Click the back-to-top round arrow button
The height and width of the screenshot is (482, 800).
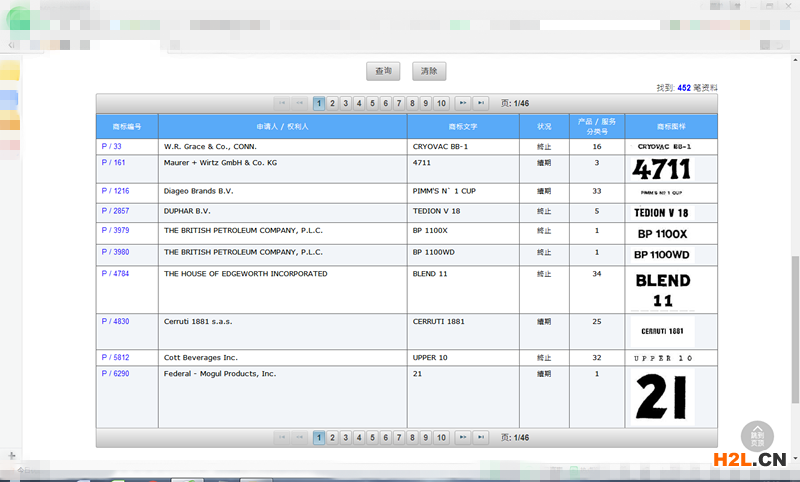point(757,434)
